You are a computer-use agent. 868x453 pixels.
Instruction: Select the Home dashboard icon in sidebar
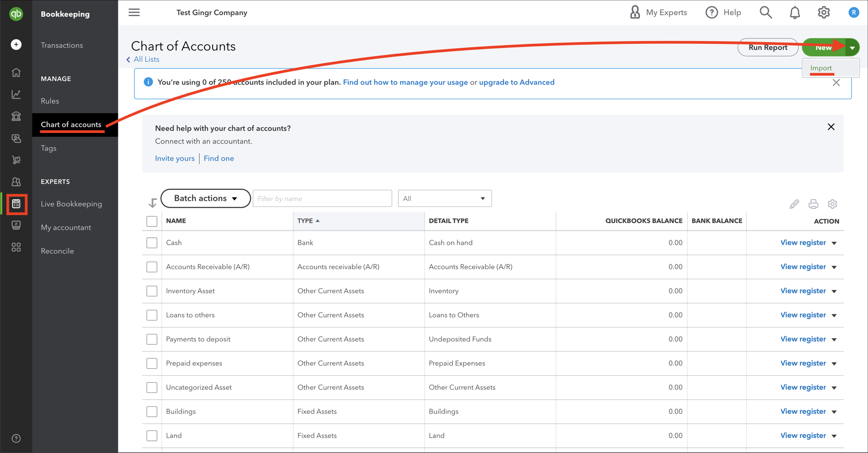16,73
